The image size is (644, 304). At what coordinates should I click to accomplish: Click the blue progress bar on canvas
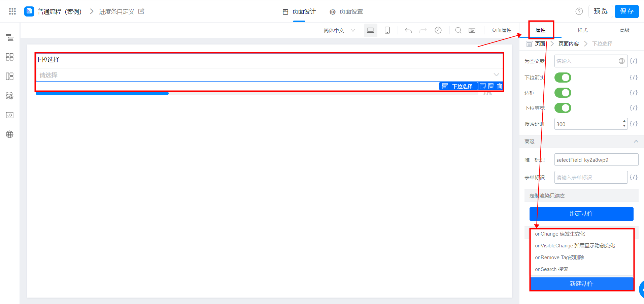pos(102,94)
